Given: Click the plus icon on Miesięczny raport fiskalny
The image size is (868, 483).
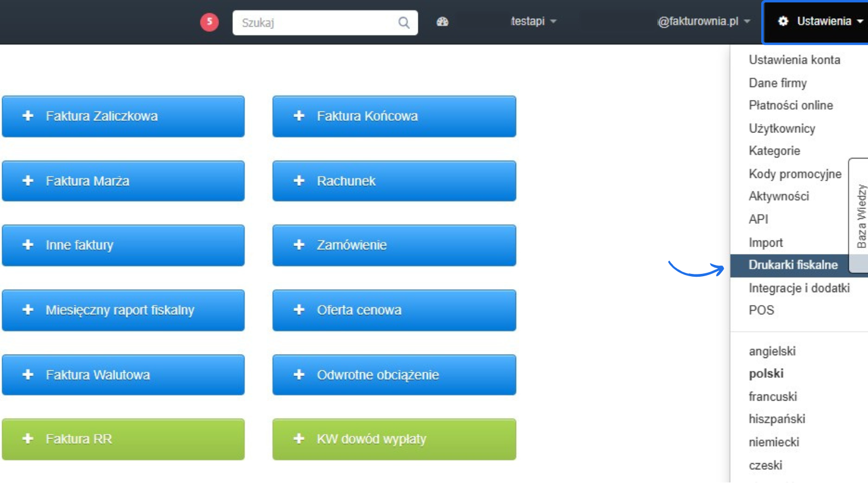Looking at the screenshot, I should coord(27,310).
